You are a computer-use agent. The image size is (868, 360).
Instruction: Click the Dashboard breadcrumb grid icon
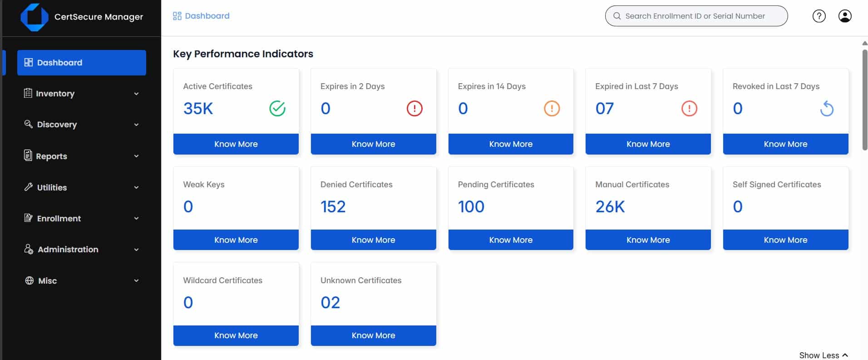[177, 16]
